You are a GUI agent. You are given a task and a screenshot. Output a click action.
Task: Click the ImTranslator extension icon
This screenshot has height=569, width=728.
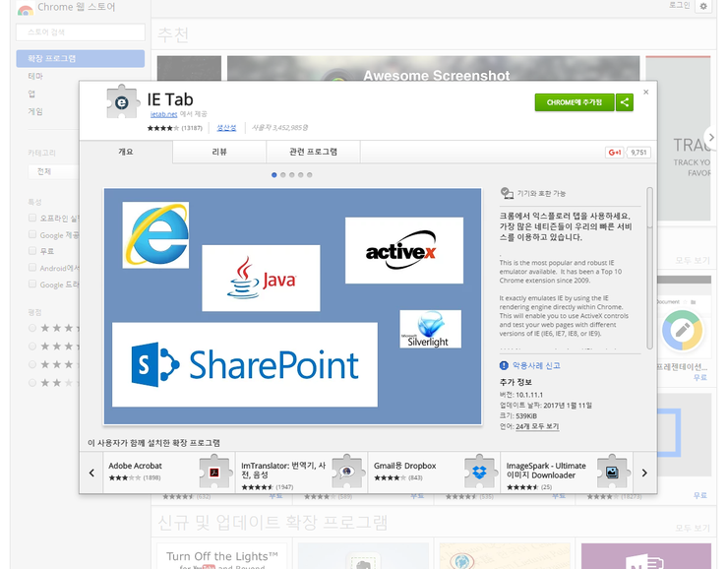click(347, 472)
